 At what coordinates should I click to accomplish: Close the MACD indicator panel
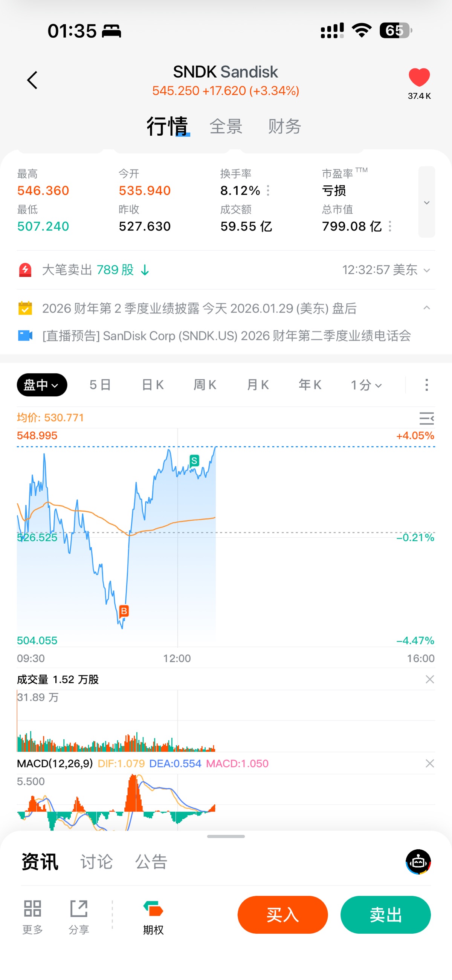[x=429, y=763]
